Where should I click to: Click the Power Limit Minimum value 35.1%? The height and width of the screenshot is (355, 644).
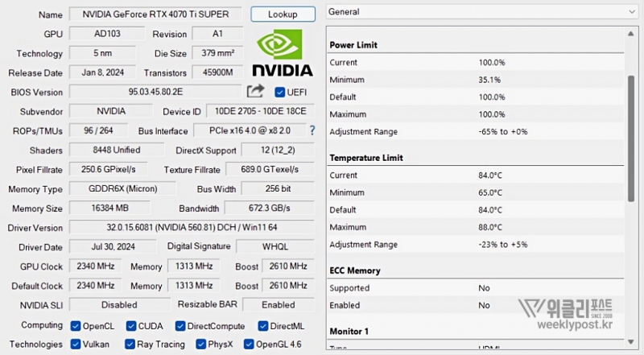(489, 80)
